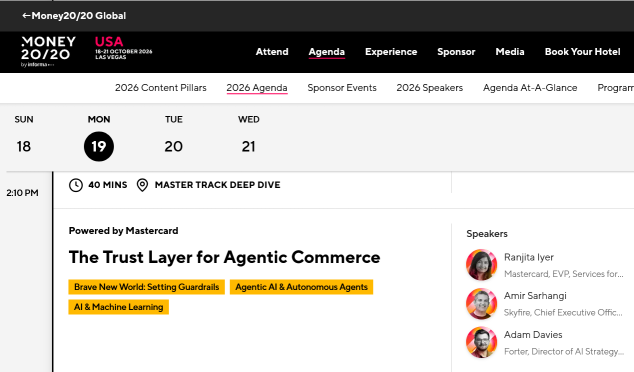This screenshot has height=372, width=634.
Task: Select Sunday 18 in the date picker
Action: pos(24,146)
